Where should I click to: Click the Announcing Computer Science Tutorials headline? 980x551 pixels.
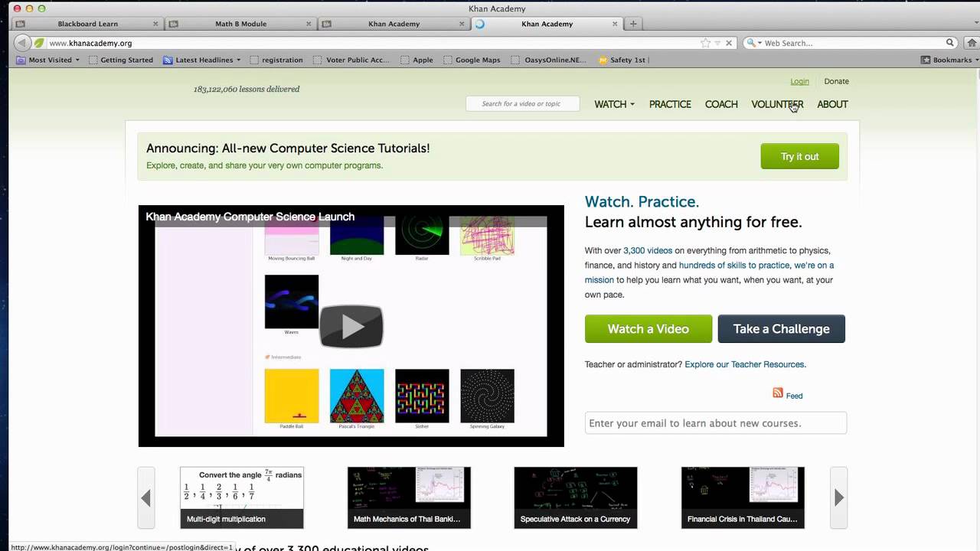pos(288,148)
